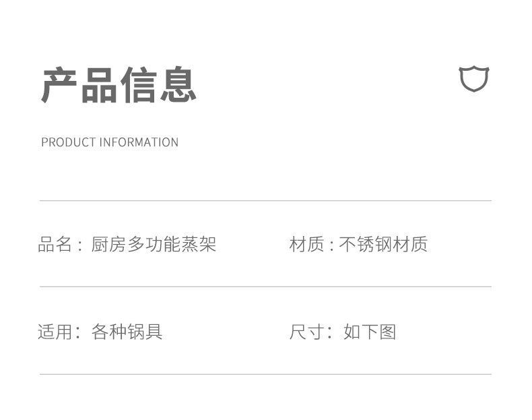Click the colon after 材质
This screenshot has width=532, height=420.
click(331, 245)
